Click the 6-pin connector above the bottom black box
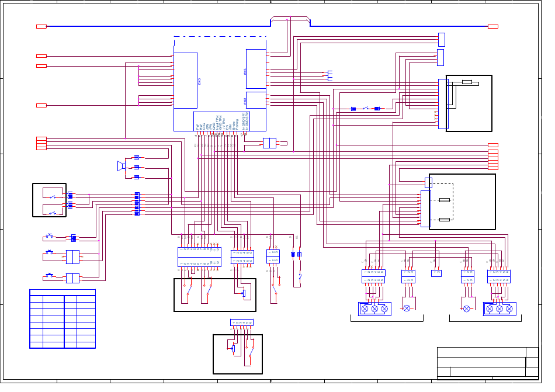Image resolution: width=555 pixels, height=392 pixels. (242, 322)
